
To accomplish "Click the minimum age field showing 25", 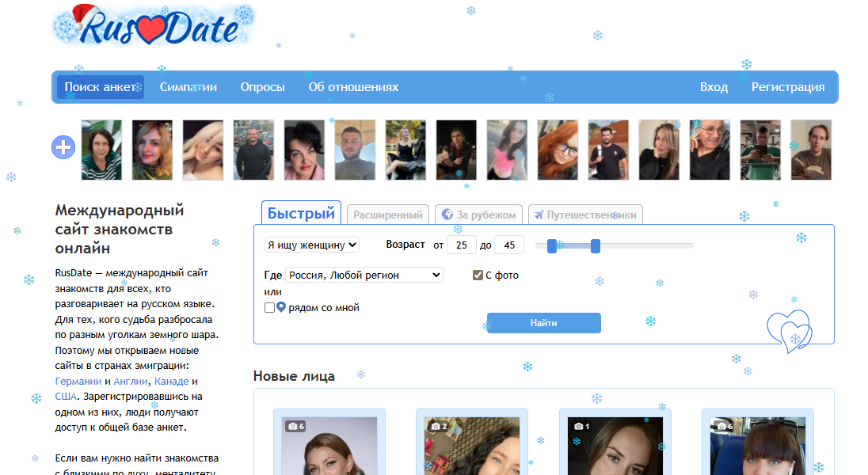I will (x=462, y=245).
